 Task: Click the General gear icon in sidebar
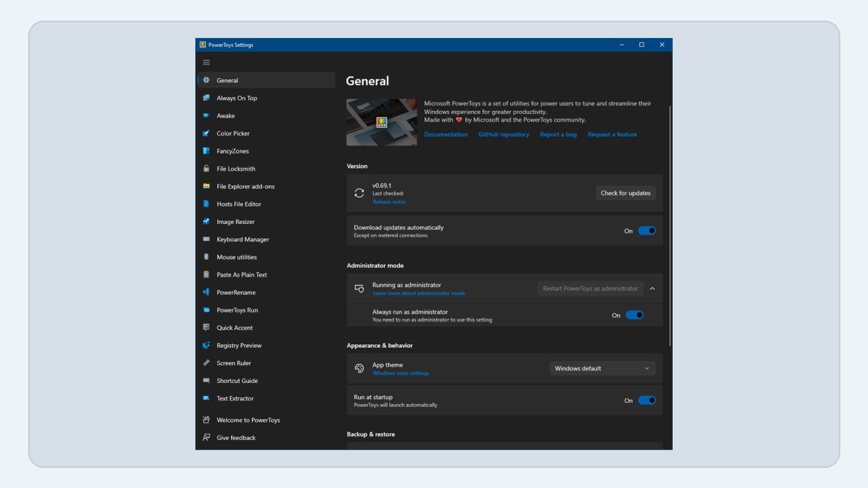[x=206, y=80]
